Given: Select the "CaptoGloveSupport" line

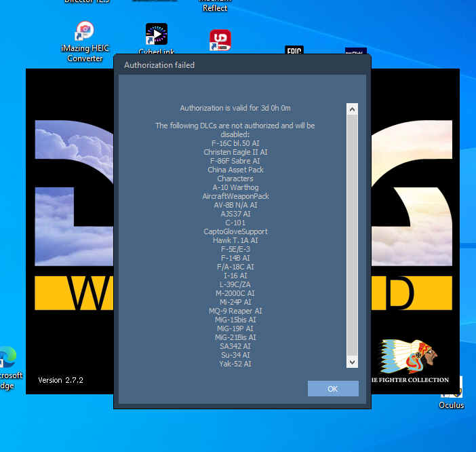Looking at the screenshot, I should click(235, 231).
